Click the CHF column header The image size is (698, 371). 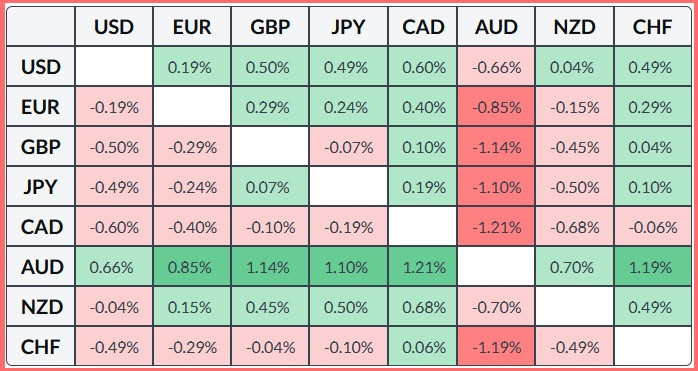click(x=652, y=27)
